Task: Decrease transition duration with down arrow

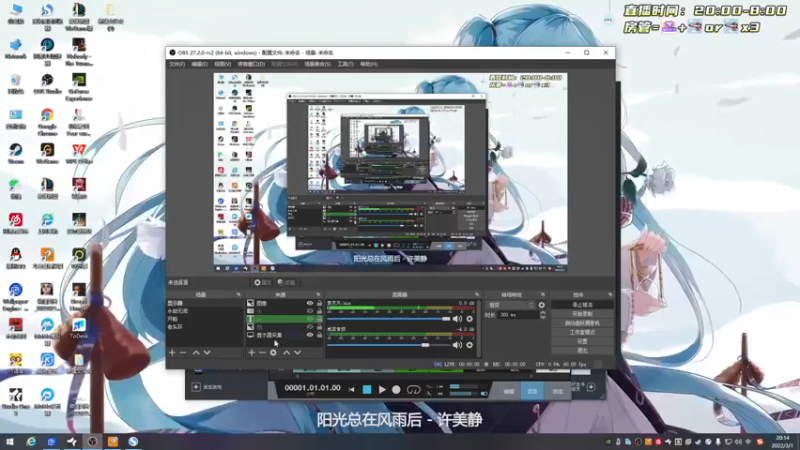Action: pos(542,317)
